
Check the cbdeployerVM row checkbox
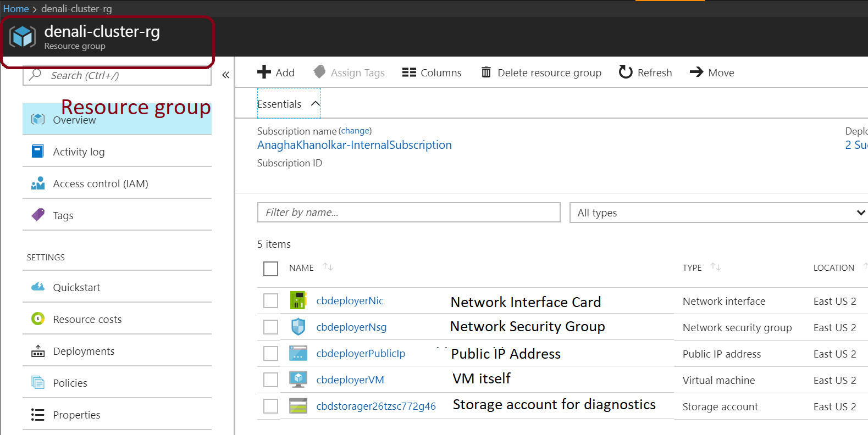click(270, 380)
